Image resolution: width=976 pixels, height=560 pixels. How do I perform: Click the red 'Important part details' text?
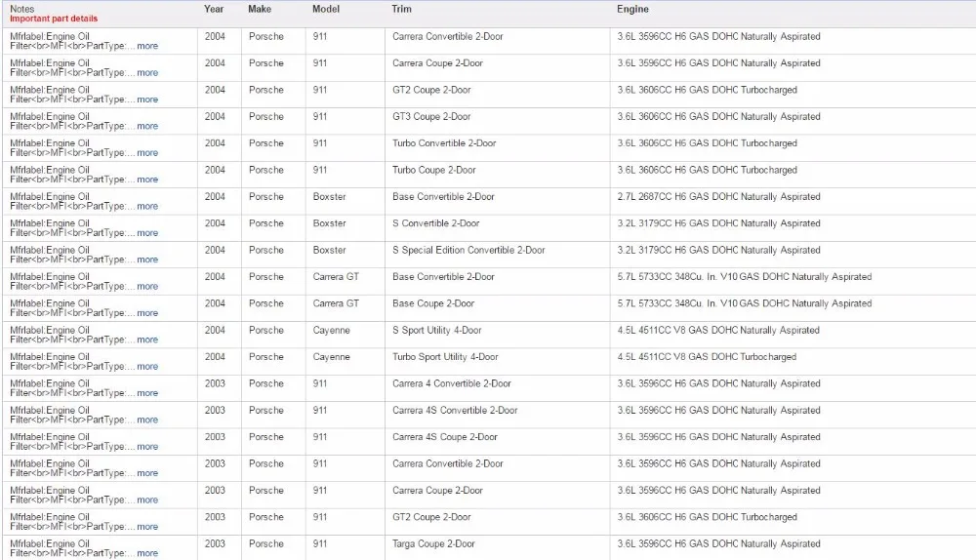(x=54, y=19)
